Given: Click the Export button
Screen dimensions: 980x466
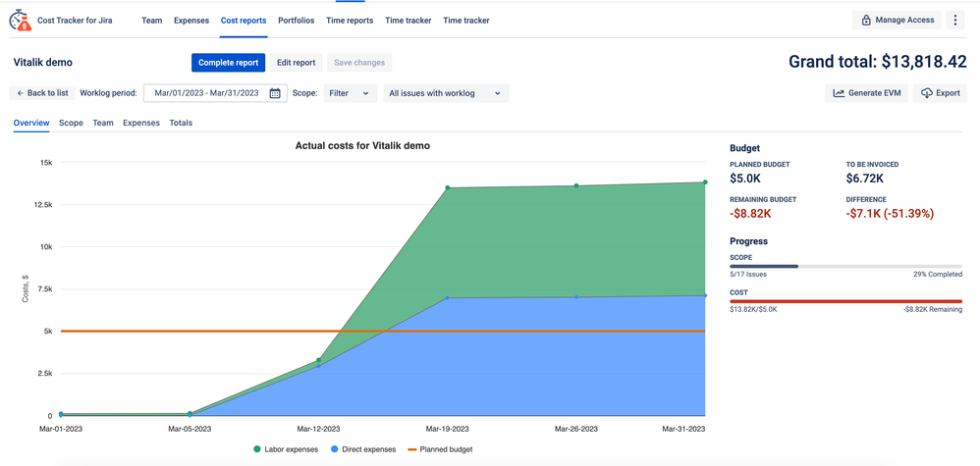Looking at the screenshot, I should pyautogui.click(x=940, y=93).
